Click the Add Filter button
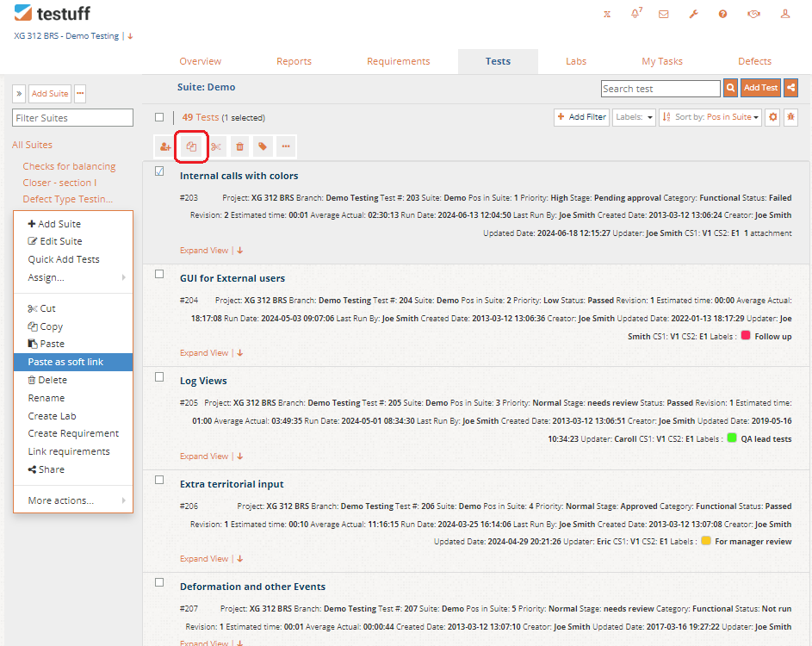 point(581,117)
